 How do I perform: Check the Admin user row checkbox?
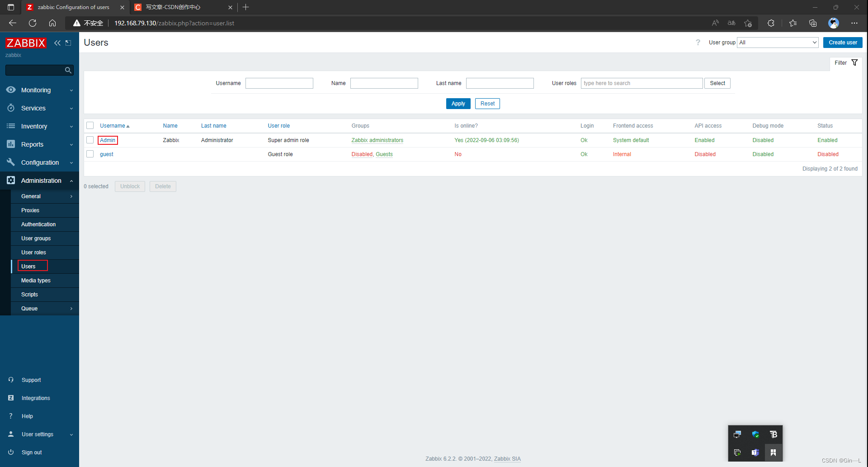[90, 140]
